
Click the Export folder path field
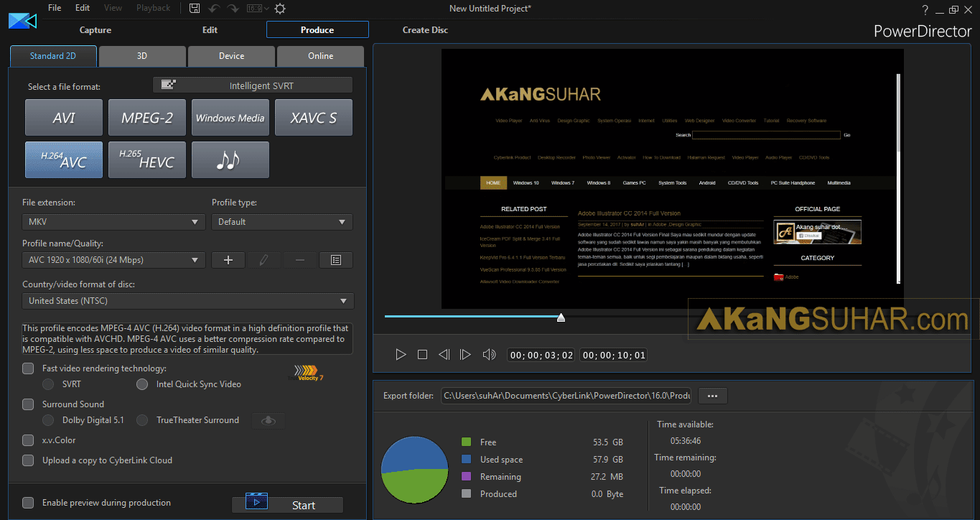click(x=566, y=396)
